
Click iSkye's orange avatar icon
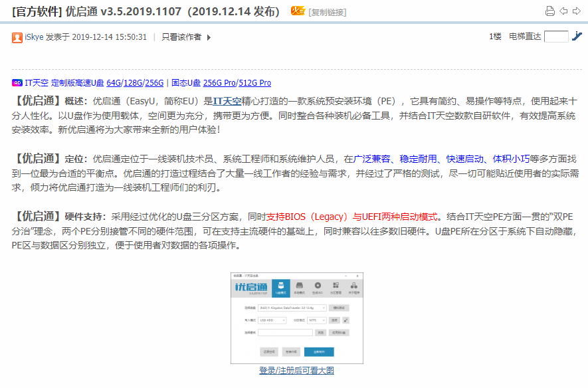click(17, 37)
